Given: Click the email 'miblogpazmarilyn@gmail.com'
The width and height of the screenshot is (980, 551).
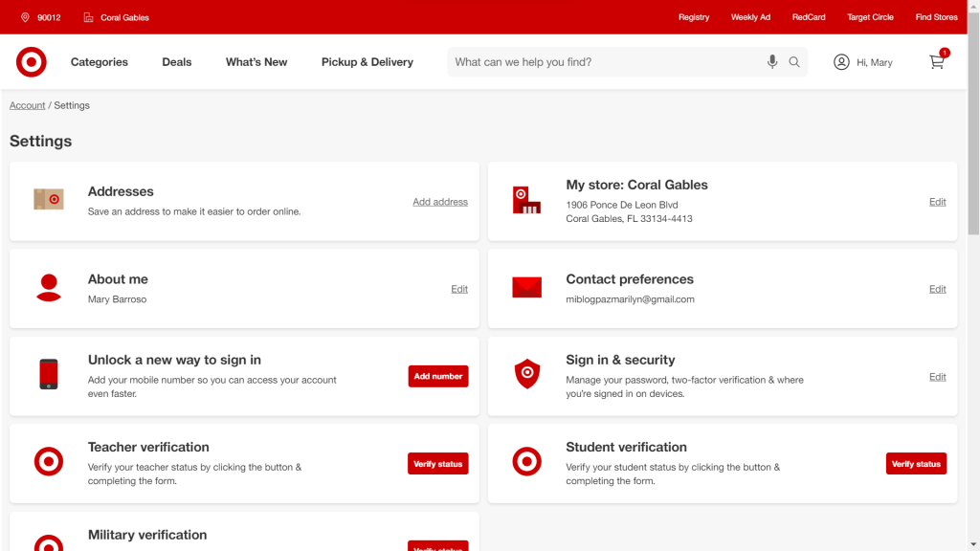Looking at the screenshot, I should [630, 299].
